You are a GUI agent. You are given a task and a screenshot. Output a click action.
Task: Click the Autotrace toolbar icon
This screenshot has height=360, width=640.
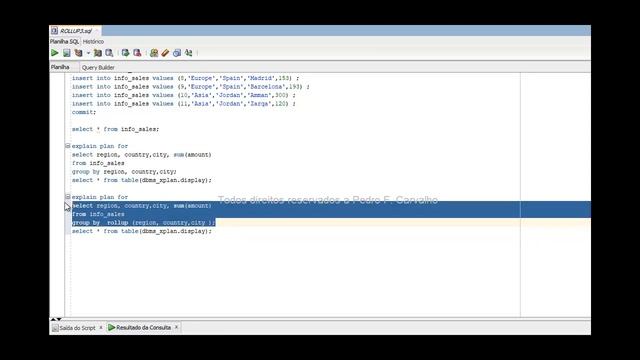click(x=98, y=53)
